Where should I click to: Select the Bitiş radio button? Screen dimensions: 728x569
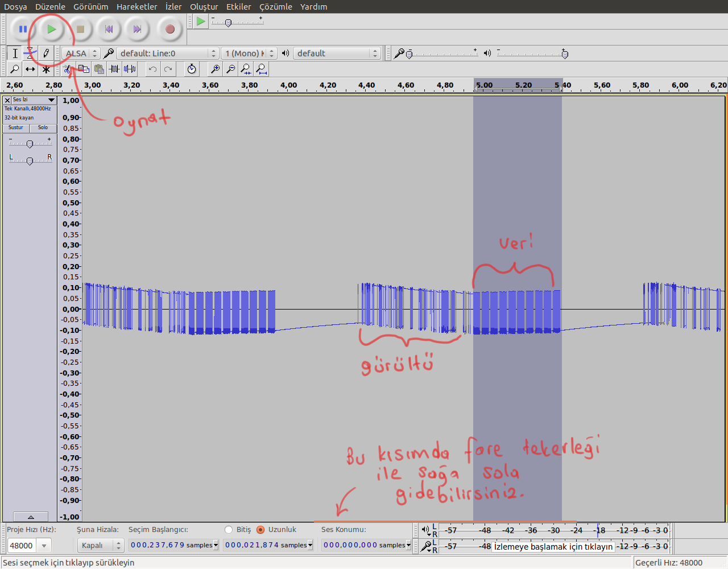(229, 530)
